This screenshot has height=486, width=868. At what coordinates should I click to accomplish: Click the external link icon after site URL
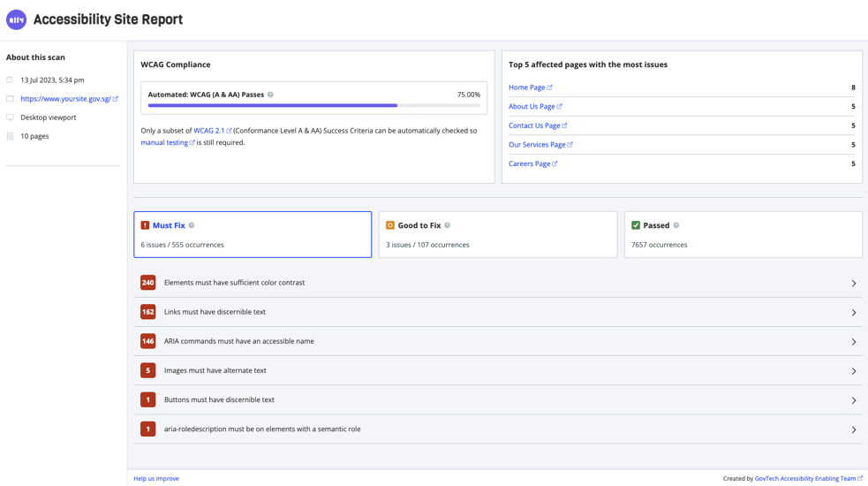[116, 99]
